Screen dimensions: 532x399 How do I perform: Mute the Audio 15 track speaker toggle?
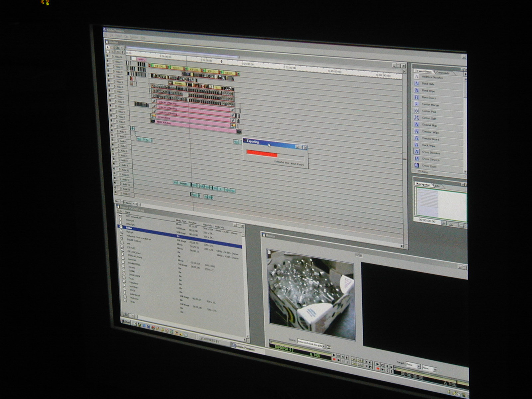pos(115,192)
